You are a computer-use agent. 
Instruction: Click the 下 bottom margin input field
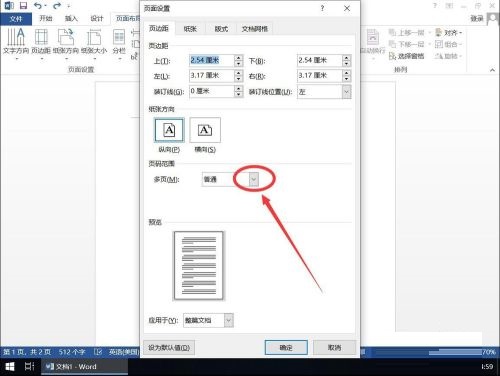(320, 61)
